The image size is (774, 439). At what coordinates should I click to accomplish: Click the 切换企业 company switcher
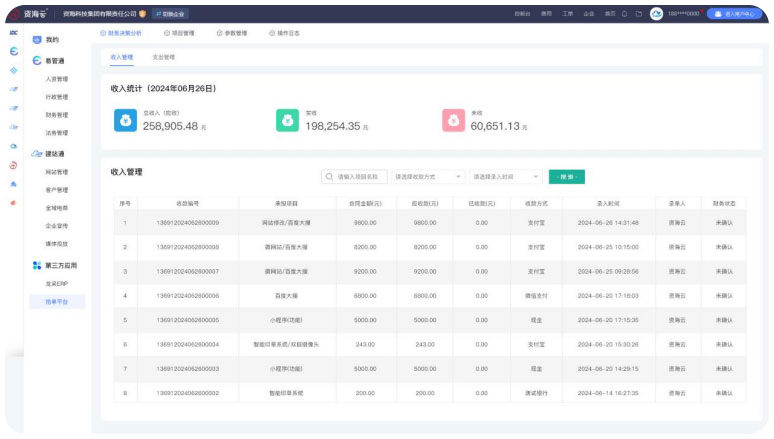[x=170, y=14]
